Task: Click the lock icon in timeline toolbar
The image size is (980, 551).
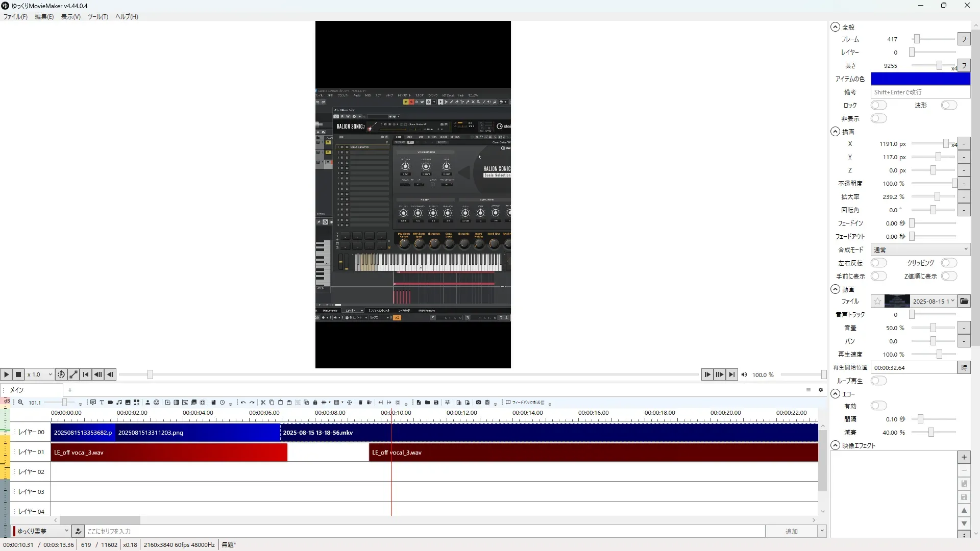Action: [x=315, y=403]
